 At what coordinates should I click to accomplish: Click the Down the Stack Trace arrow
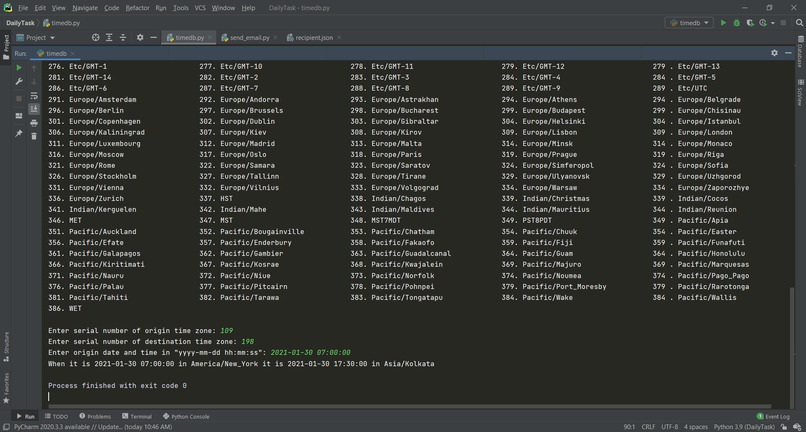[x=34, y=82]
